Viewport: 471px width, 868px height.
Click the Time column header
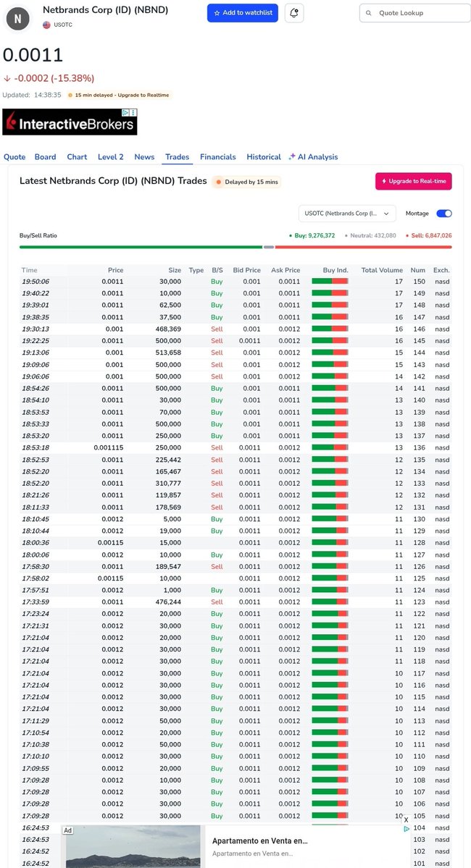(30, 270)
